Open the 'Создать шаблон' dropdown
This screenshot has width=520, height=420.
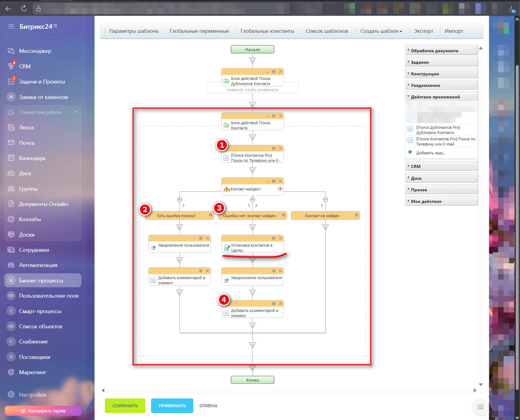tap(381, 31)
